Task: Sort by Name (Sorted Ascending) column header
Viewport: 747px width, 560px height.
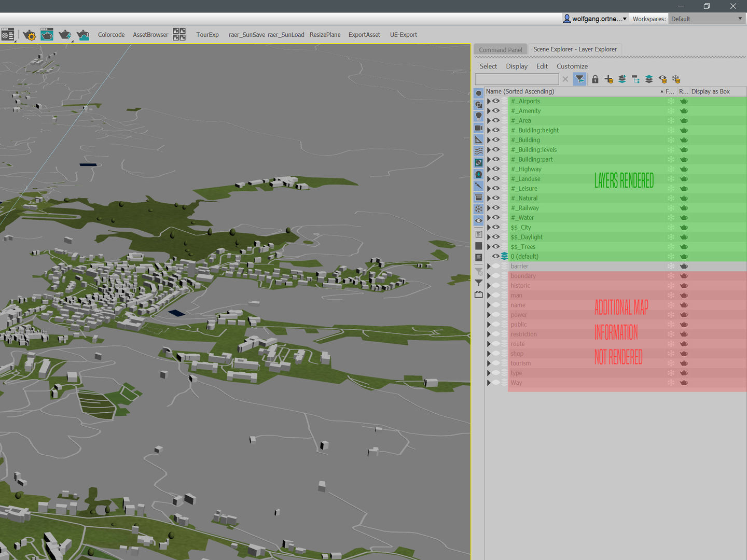Action: pos(574,91)
